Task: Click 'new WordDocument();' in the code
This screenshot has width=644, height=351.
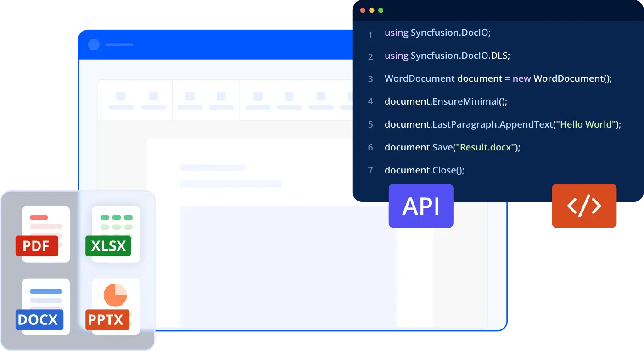Action: pyautogui.click(x=563, y=78)
